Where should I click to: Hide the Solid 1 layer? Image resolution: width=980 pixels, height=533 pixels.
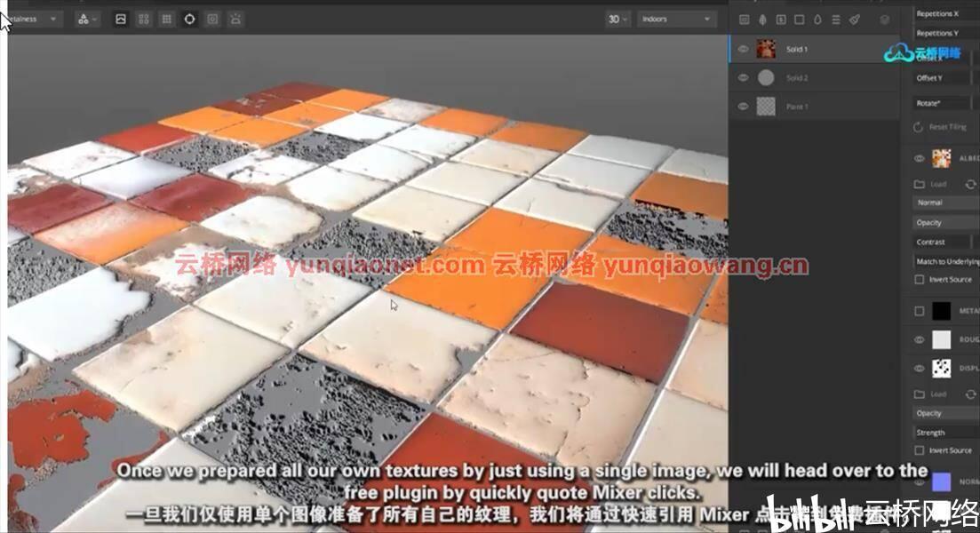click(743, 49)
